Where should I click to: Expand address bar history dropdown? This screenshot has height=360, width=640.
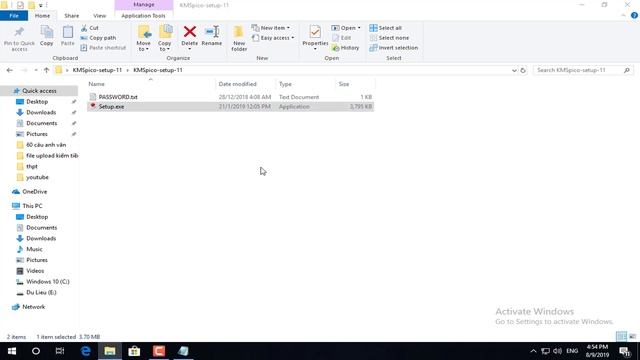click(514, 70)
